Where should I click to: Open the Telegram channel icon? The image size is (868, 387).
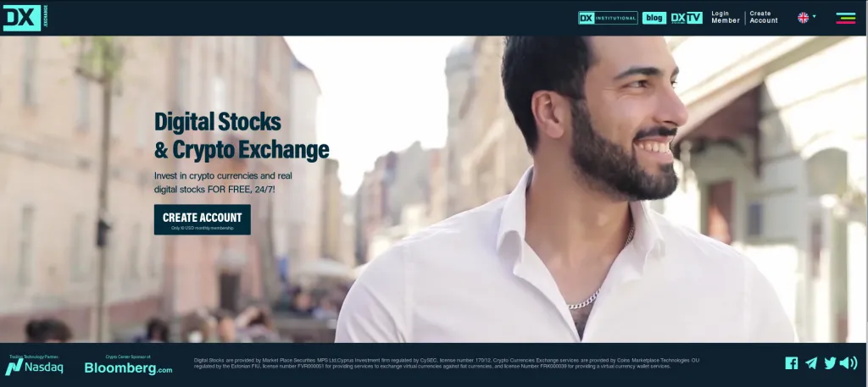click(811, 363)
